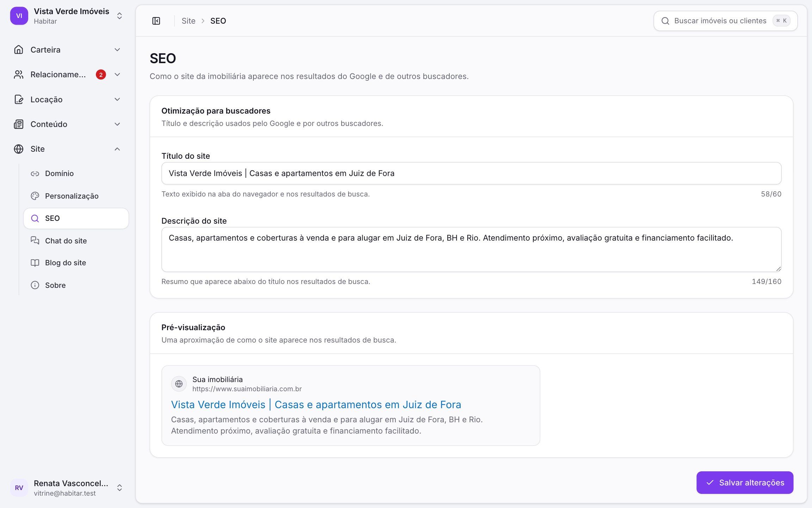The height and width of the screenshot is (508, 812).
Task: Click the red notification badge showing 2
Action: point(101,74)
